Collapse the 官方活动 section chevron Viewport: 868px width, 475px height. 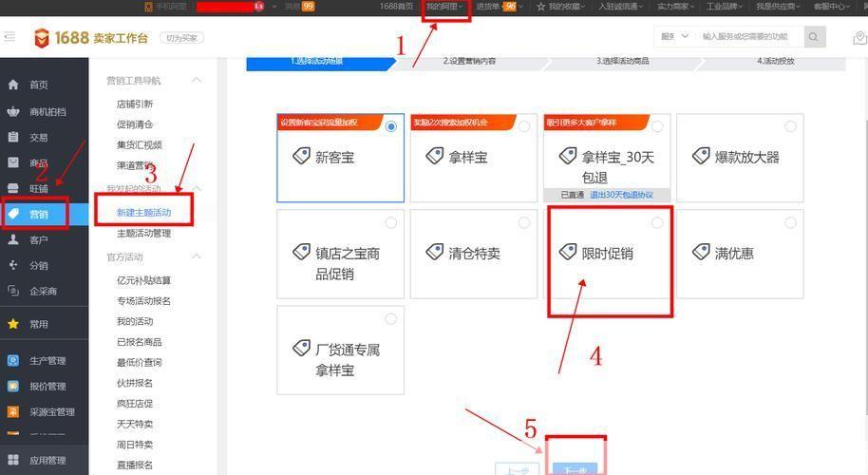pyautogui.click(x=197, y=257)
